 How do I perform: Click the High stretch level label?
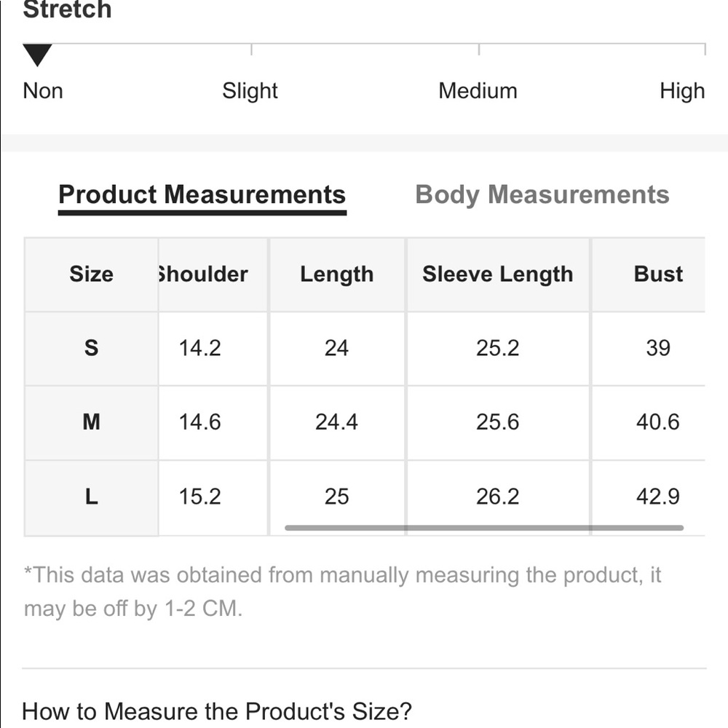682,91
